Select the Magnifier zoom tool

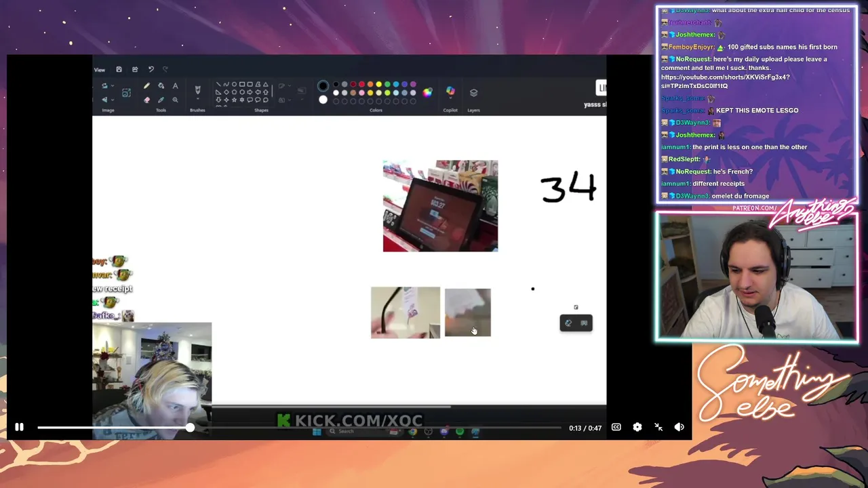pyautogui.click(x=175, y=100)
